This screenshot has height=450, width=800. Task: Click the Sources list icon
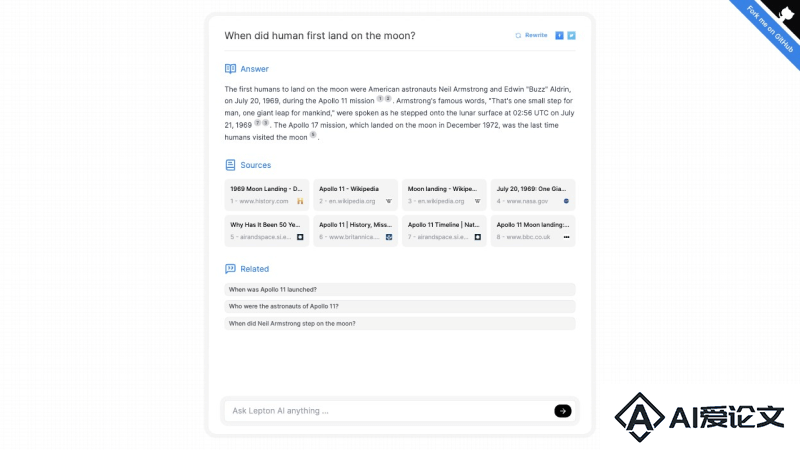pyautogui.click(x=230, y=165)
